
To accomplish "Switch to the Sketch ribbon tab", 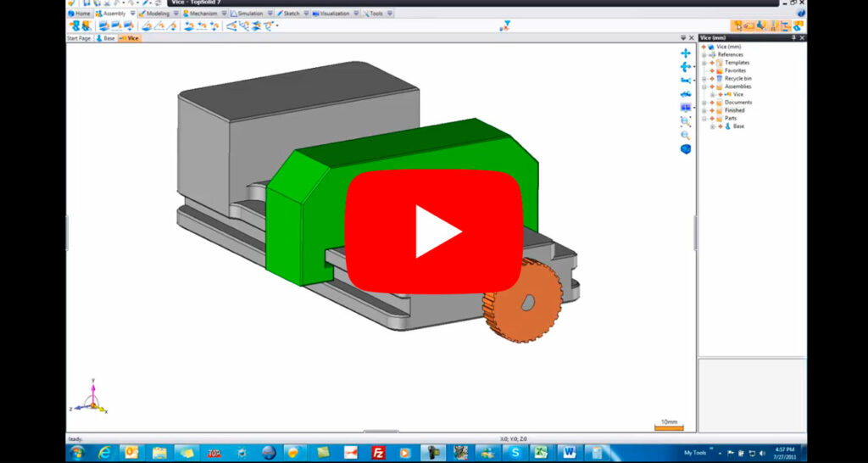I will [288, 14].
